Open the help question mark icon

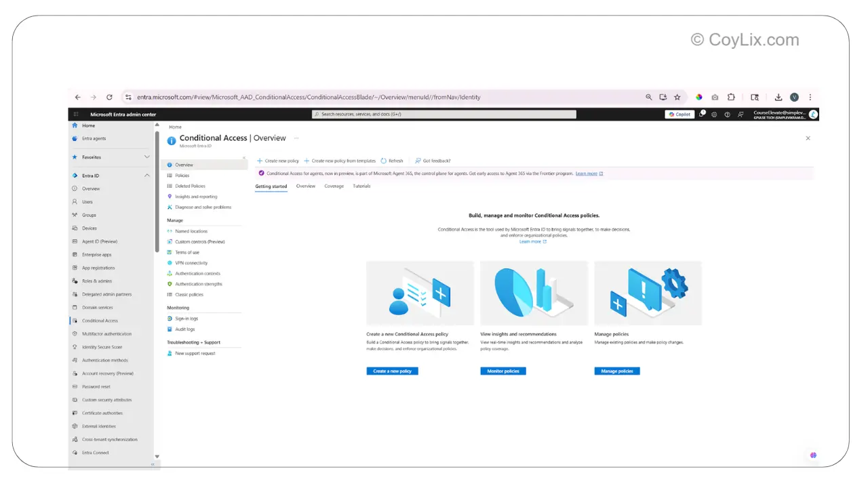pyautogui.click(x=728, y=114)
